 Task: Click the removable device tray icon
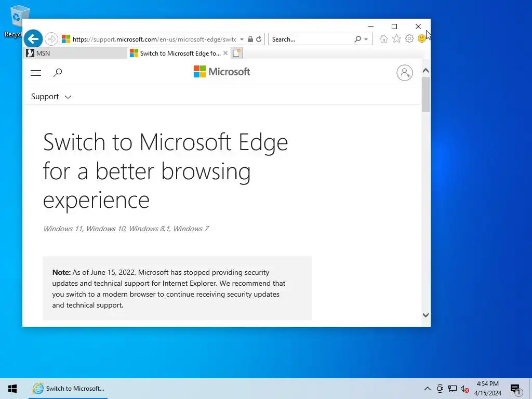[x=440, y=389]
